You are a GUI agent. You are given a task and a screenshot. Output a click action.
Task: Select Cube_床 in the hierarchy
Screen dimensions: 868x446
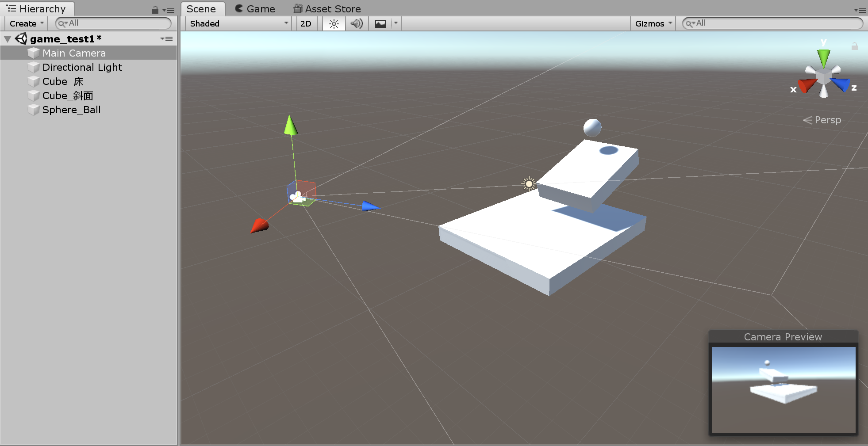click(x=88, y=81)
